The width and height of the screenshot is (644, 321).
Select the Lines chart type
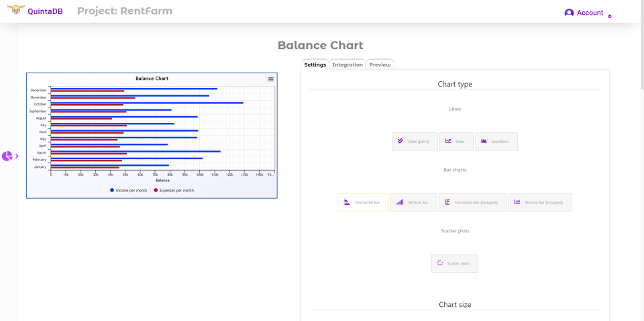tap(456, 141)
